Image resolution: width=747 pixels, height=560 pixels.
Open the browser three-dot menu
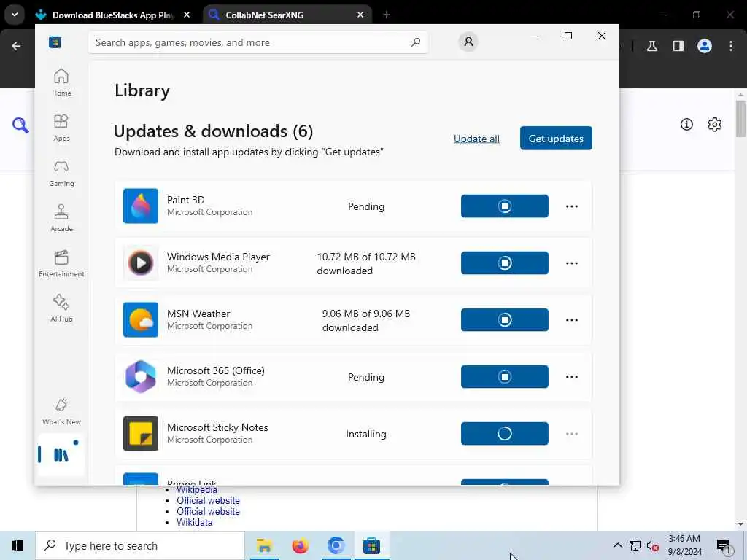point(731,46)
